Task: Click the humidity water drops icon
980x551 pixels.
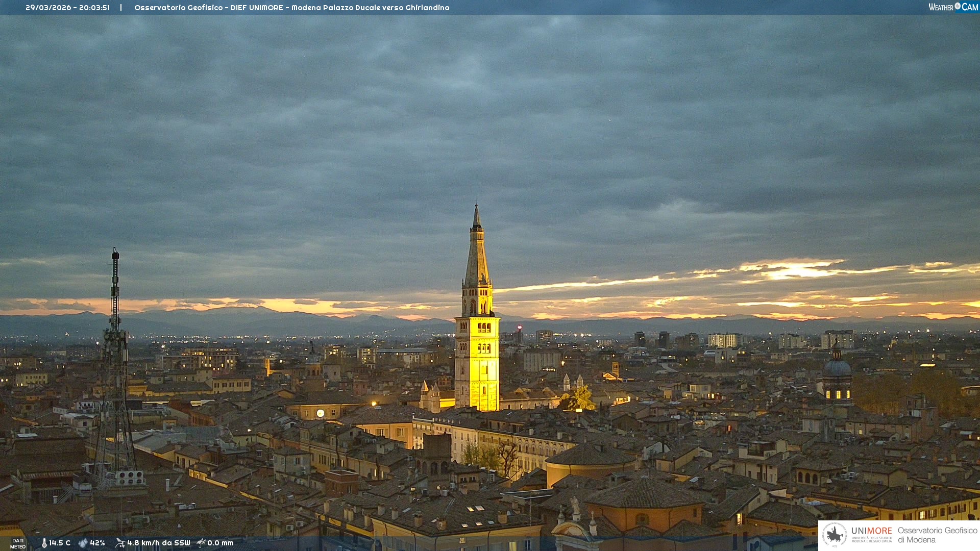Action: [83, 543]
